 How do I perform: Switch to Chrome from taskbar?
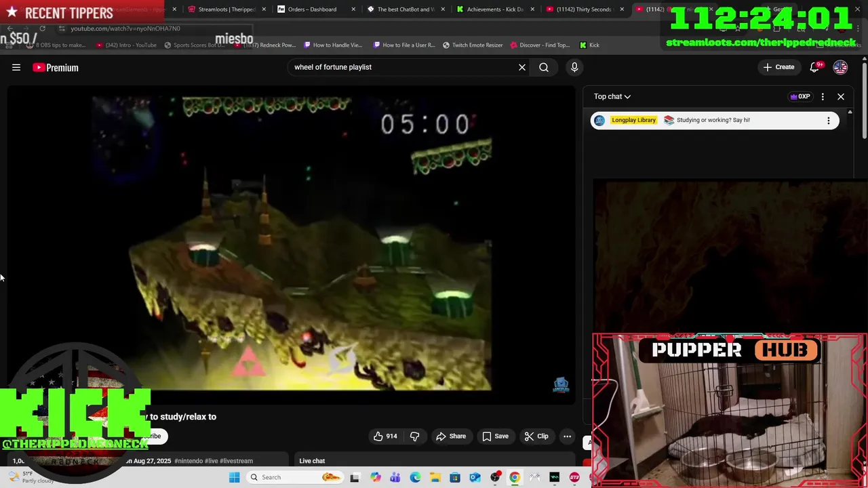(x=515, y=477)
